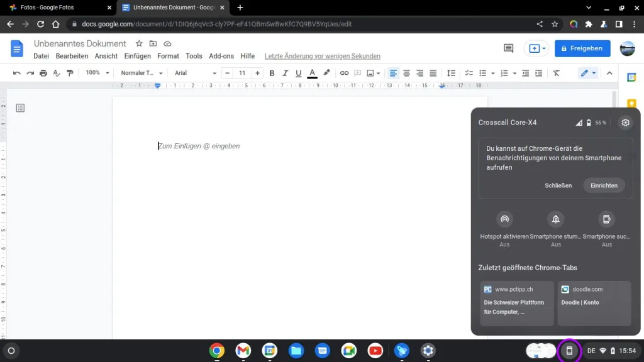Open the line spacing options

[451, 73]
